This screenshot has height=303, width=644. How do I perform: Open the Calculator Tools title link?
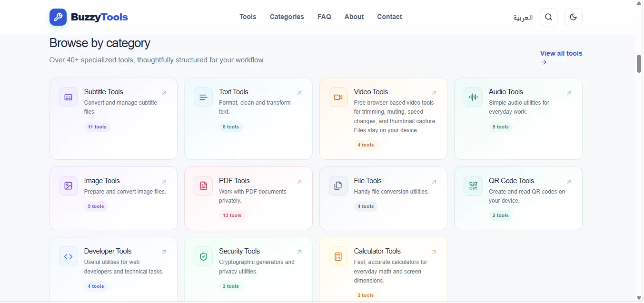pos(377,251)
